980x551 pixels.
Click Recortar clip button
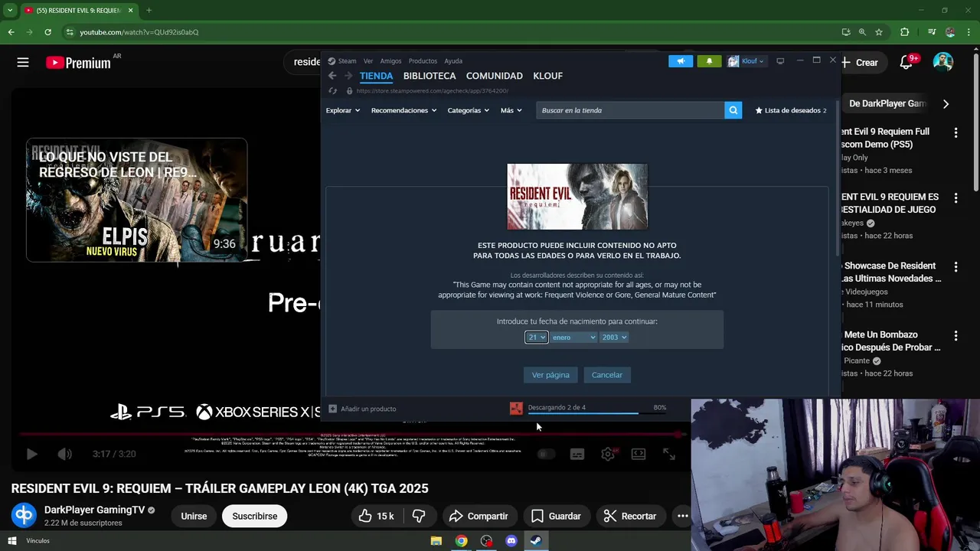tap(629, 516)
